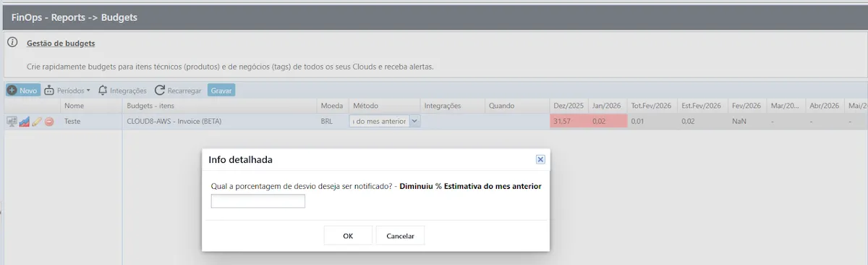The width and height of the screenshot is (868, 265).
Task: Click the BRL currency cell
Action: [333, 122]
